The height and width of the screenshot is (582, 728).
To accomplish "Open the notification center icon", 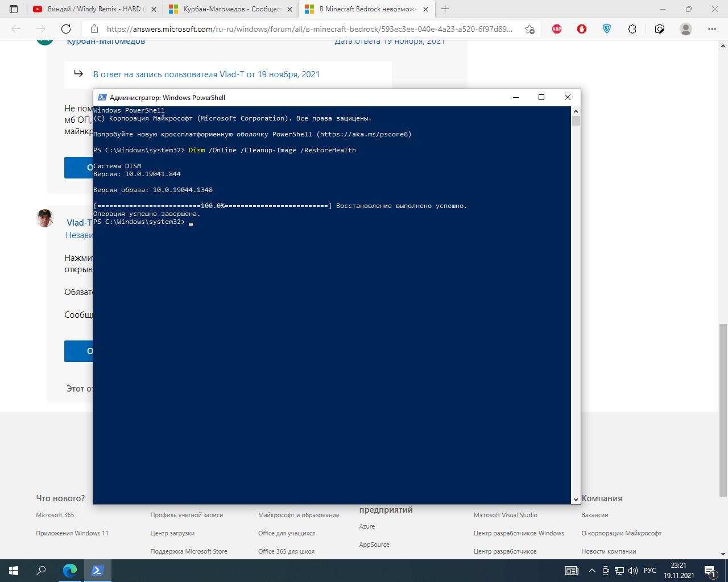I will [x=710, y=571].
